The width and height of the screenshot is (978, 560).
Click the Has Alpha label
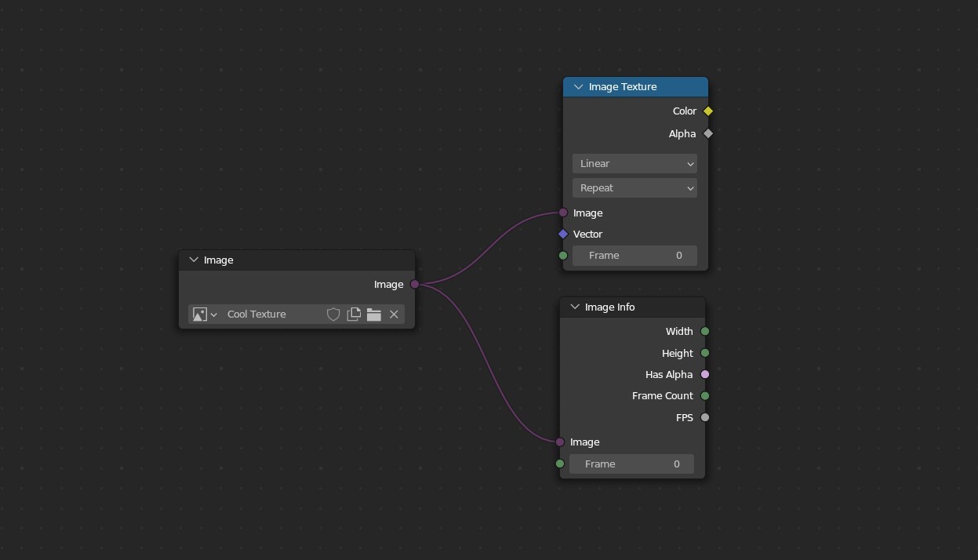click(x=669, y=375)
